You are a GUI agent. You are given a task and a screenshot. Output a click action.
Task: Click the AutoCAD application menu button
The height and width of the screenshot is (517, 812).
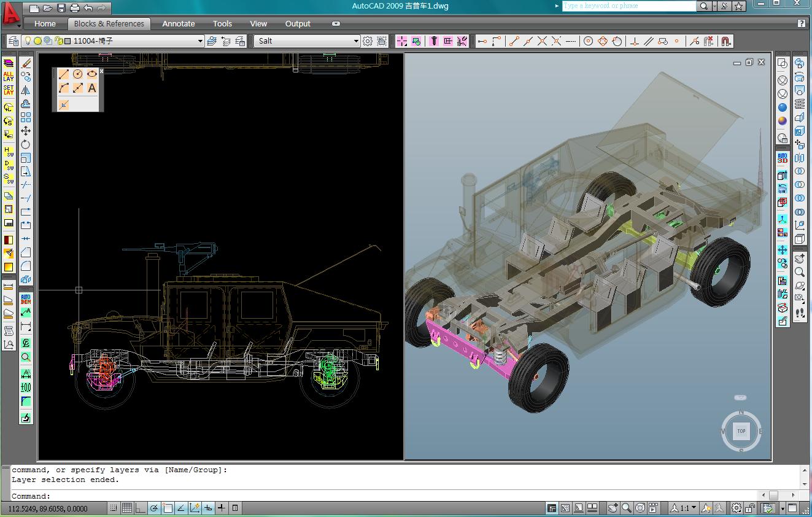click(10, 15)
